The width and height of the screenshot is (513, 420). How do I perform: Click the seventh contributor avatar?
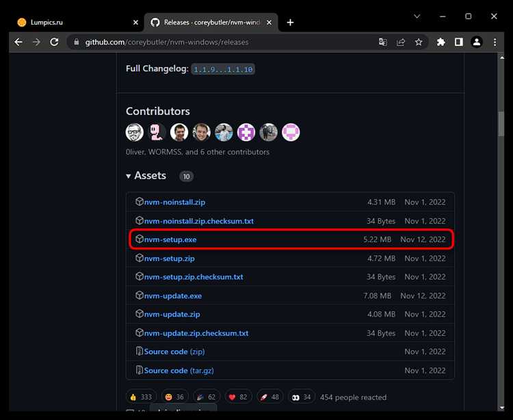(x=268, y=133)
